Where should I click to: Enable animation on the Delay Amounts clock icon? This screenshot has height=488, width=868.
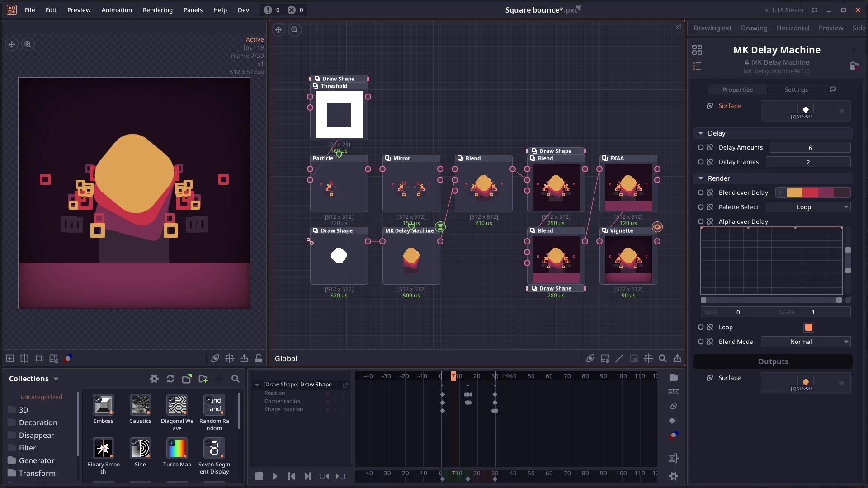point(701,147)
